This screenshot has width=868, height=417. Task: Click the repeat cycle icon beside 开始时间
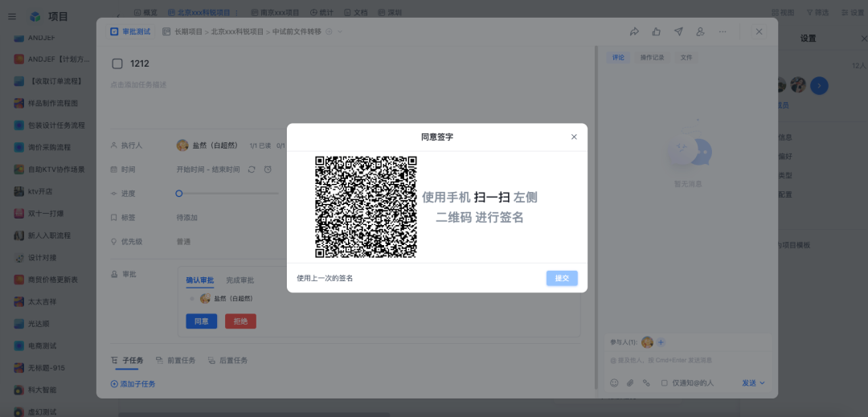click(x=252, y=170)
